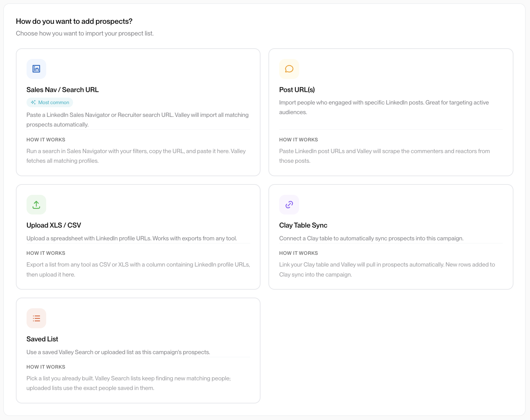Click the purple link chain icon
The height and width of the screenshot is (420, 530).
click(x=289, y=204)
